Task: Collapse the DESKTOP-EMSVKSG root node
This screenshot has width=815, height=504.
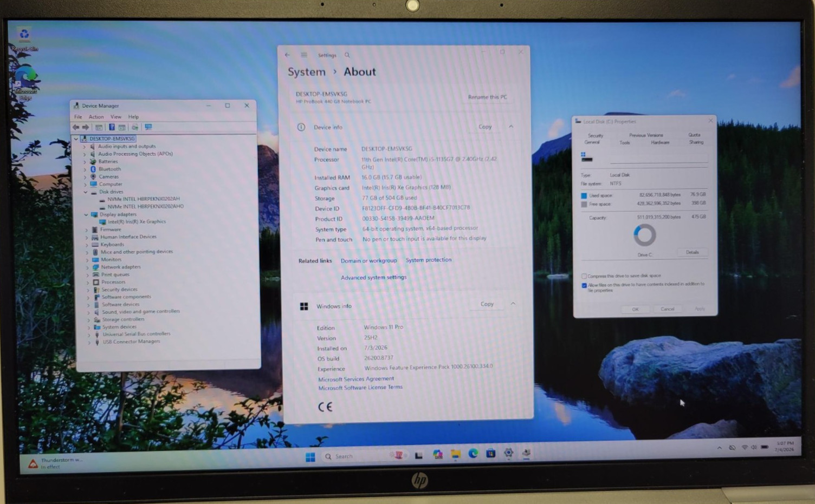Action: (76, 139)
